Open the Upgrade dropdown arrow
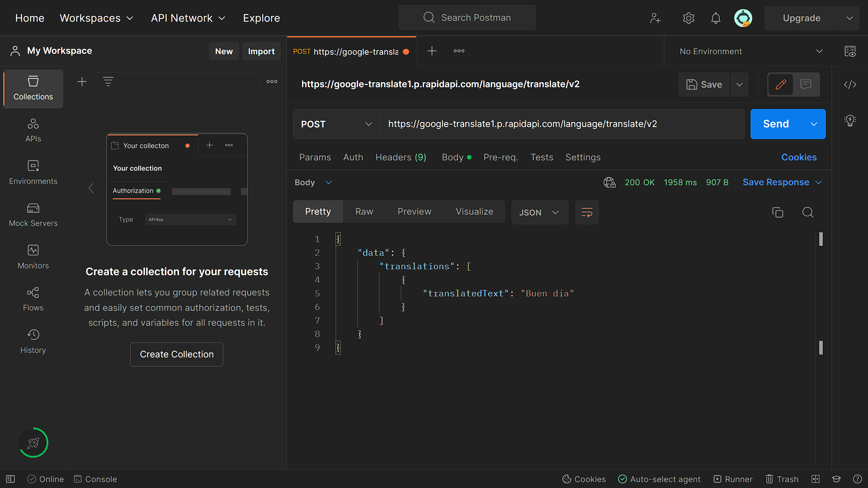The image size is (868, 488). click(849, 18)
